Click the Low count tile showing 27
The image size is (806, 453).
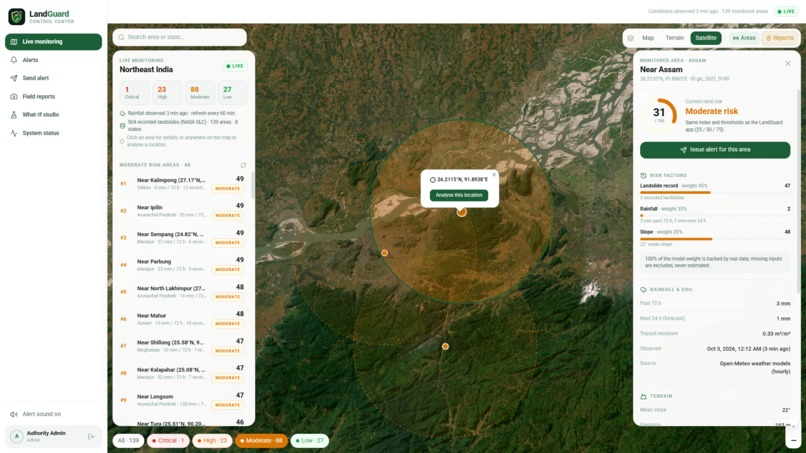(232, 93)
